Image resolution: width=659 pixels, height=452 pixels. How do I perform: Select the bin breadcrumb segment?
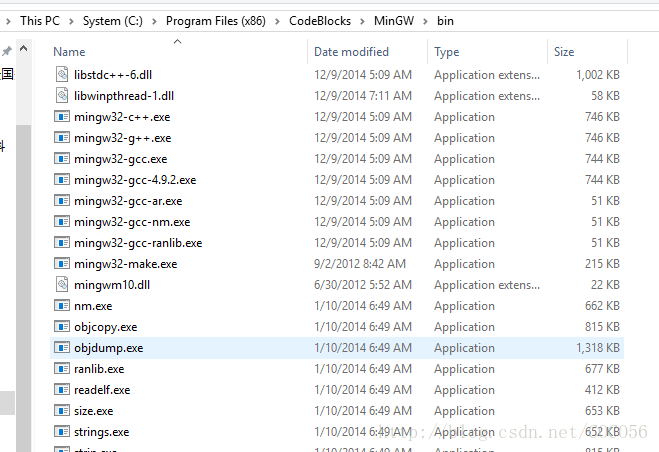(445, 21)
